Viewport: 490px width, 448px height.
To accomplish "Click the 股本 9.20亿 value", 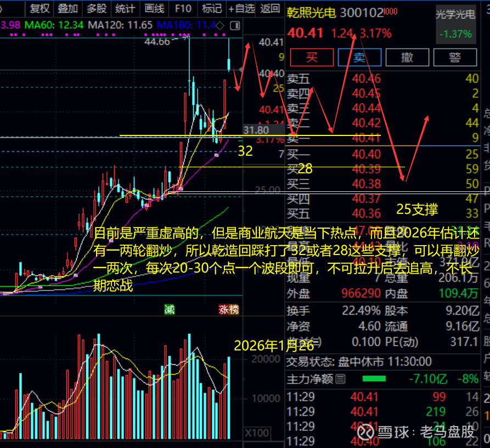I will coord(463,310).
